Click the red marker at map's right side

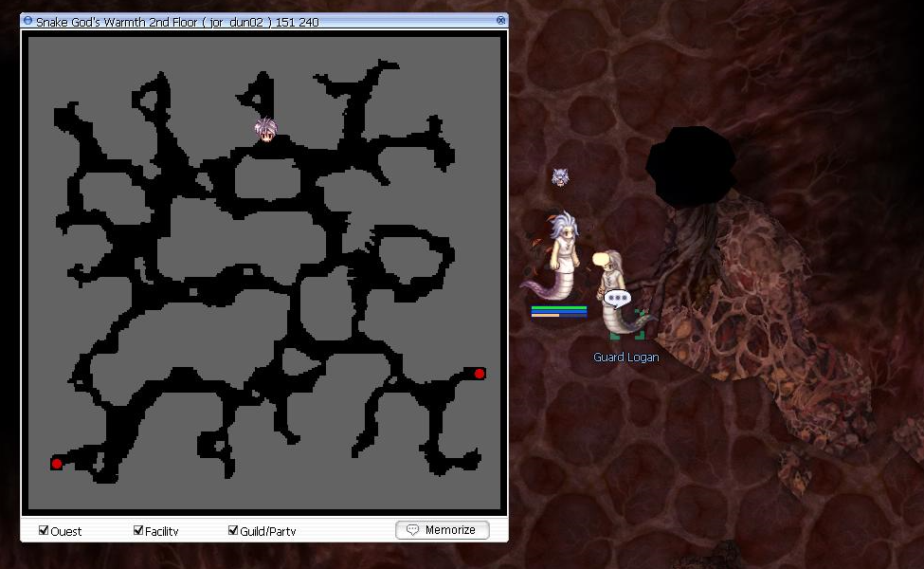point(480,374)
